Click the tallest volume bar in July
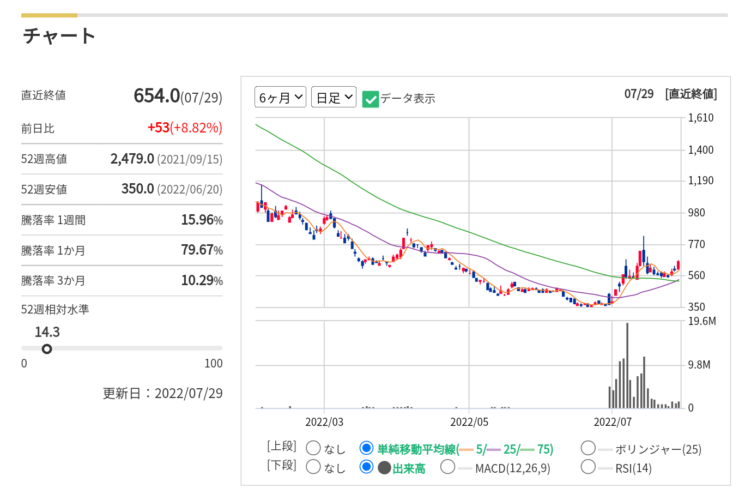 pos(627,365)
